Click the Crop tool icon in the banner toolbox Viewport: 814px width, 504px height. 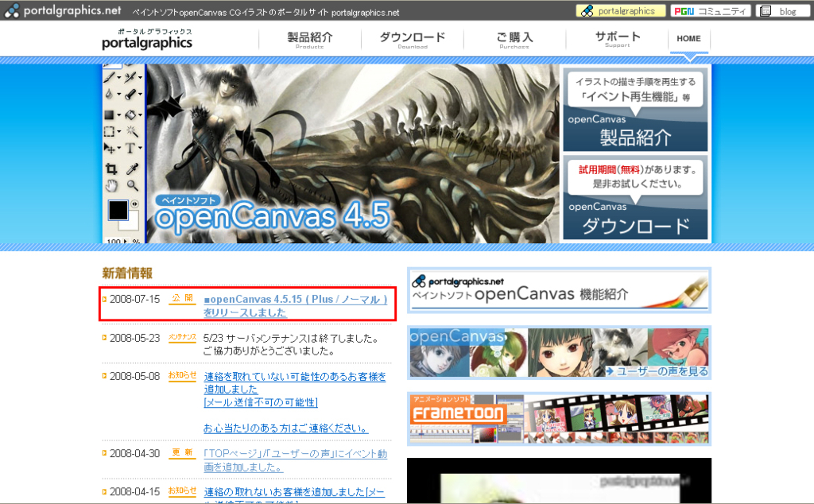click(111, 169)
